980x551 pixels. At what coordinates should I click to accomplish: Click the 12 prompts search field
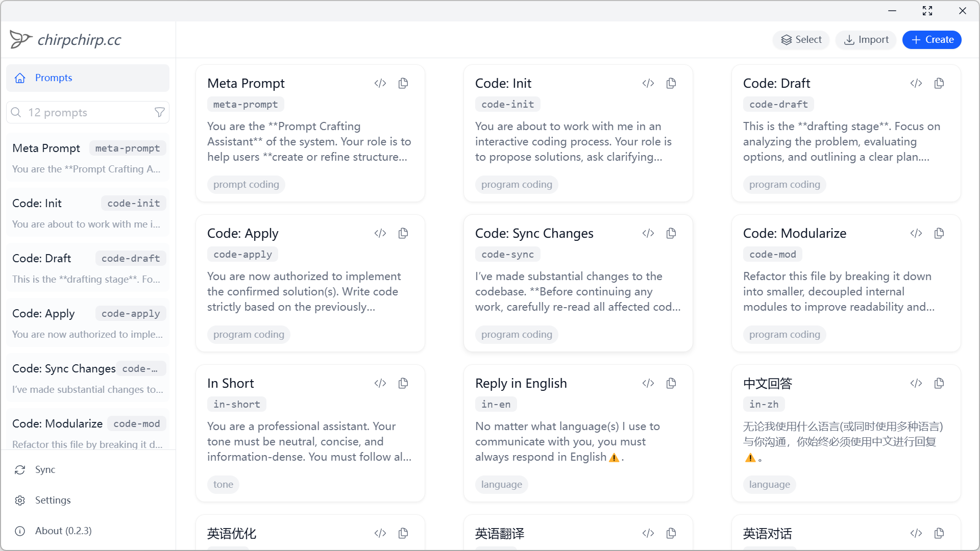coord(82,112)
